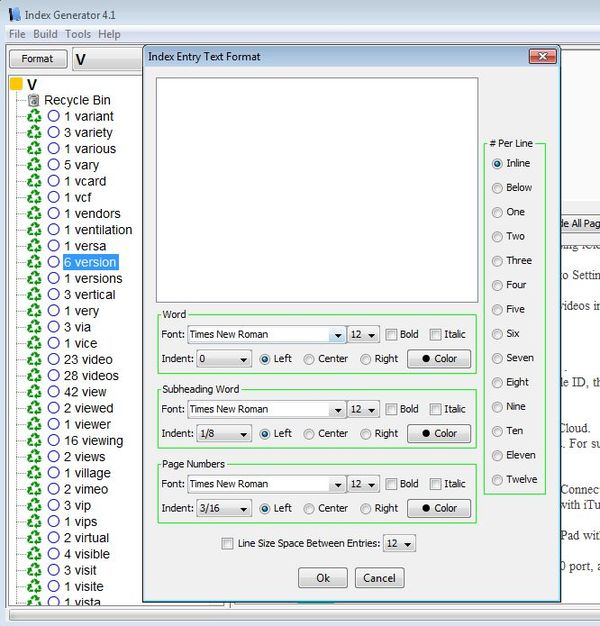Close the Index Entry Text Format dialog

tap(542, 56)
